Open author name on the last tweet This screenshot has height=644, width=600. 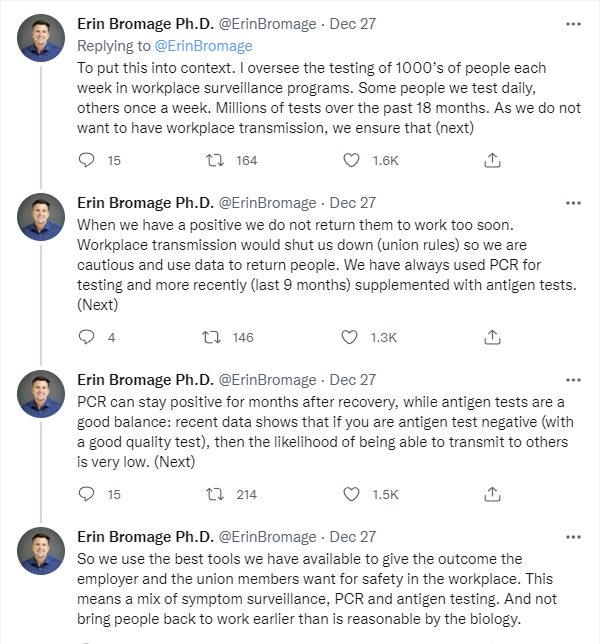pos(145,537)
